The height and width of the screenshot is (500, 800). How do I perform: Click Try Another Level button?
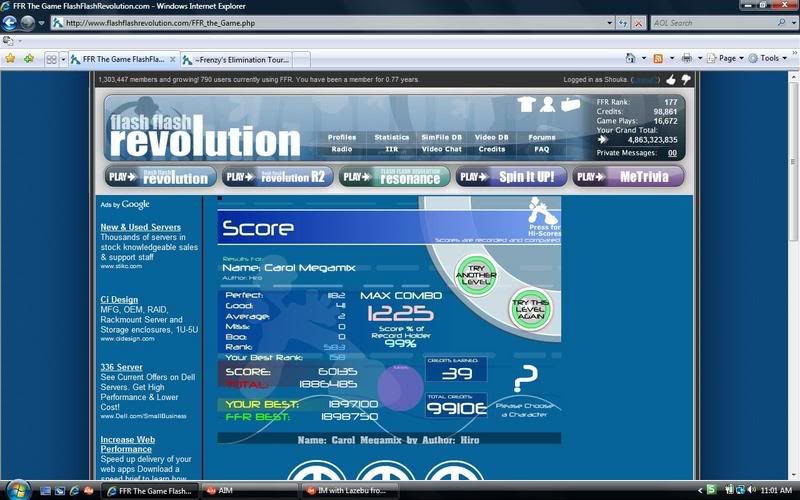click(475, 274)
